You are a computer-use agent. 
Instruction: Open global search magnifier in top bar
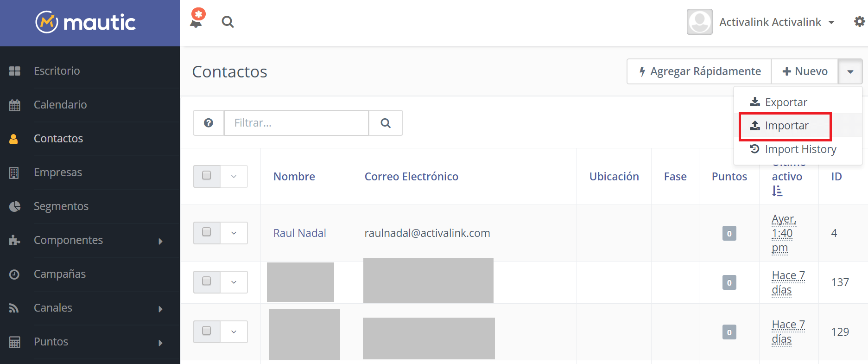coord(228,22)
